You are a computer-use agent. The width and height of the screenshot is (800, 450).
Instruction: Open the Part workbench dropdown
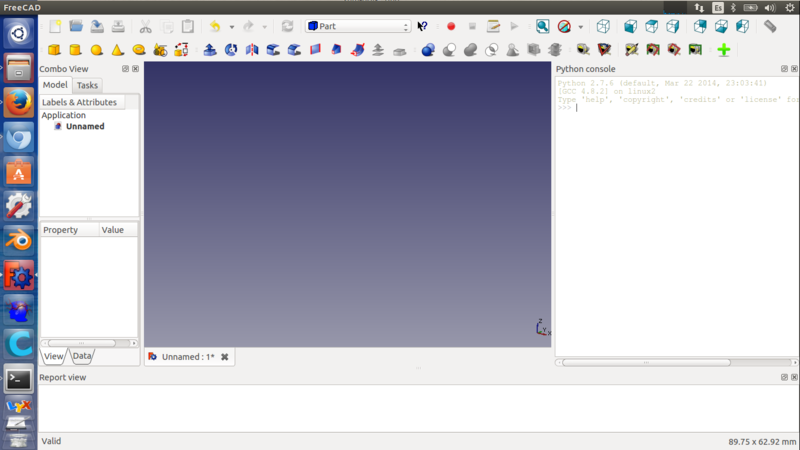tap(359, 26)
